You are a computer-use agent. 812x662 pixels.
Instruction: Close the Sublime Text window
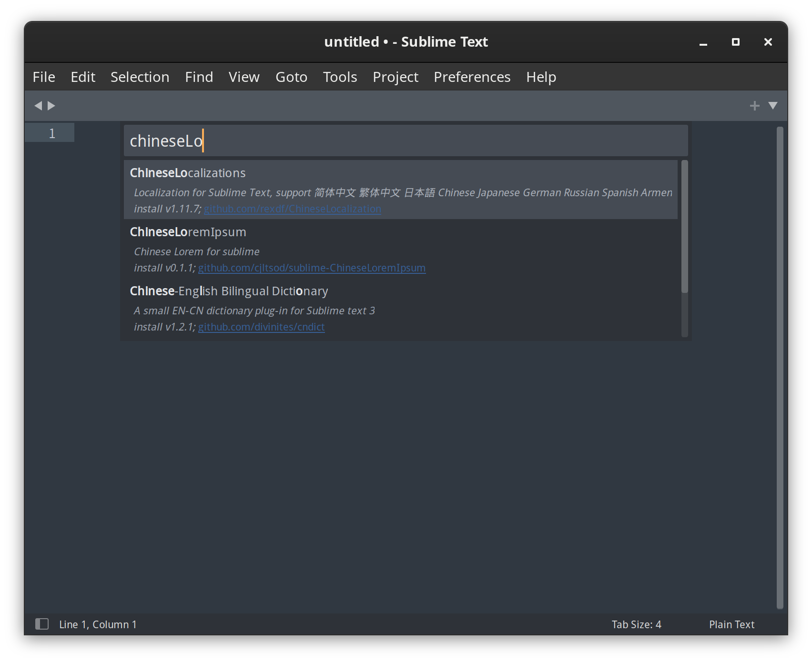[768, 42]
